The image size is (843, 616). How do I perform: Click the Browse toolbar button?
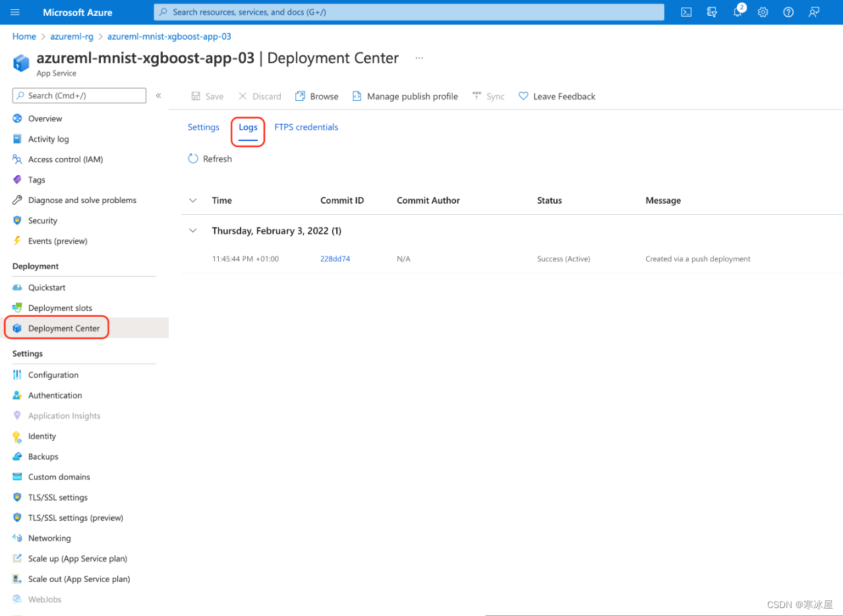(317, 96)
